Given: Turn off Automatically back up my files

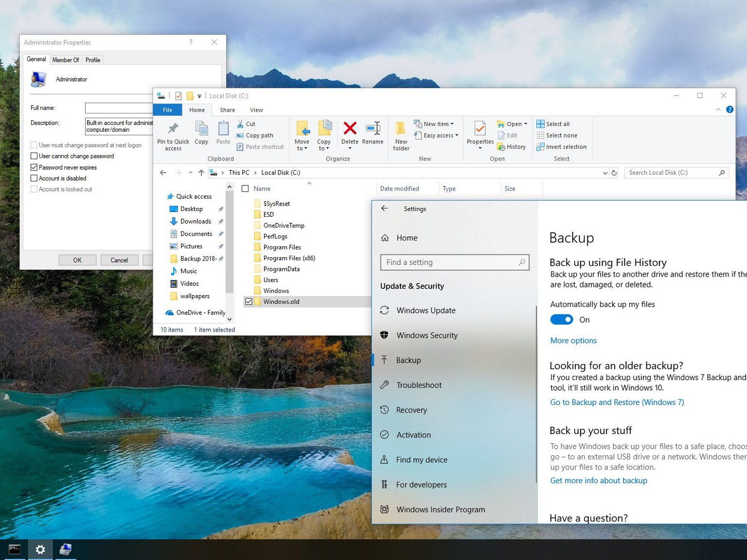Looking at the screenshot, I should 562,319.
